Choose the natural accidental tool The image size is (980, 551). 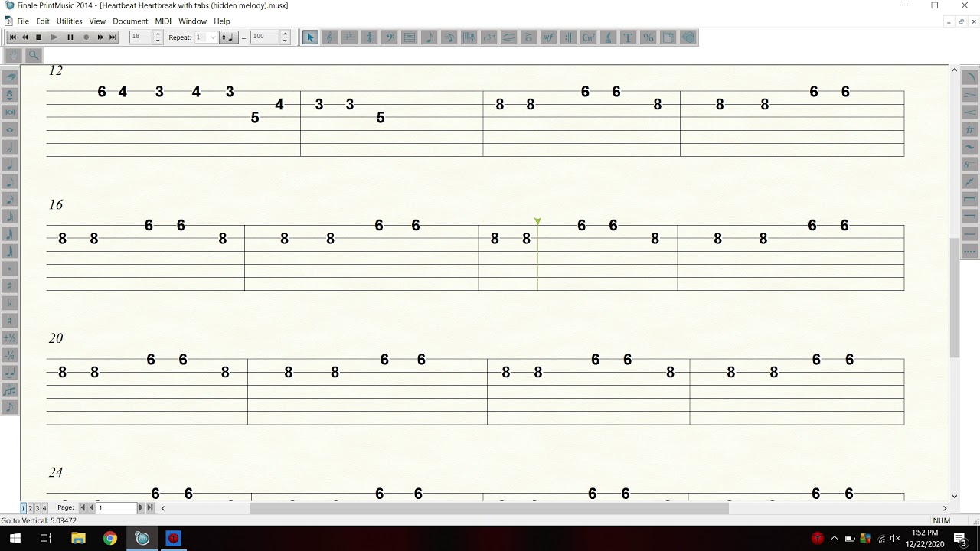(10, 321)
